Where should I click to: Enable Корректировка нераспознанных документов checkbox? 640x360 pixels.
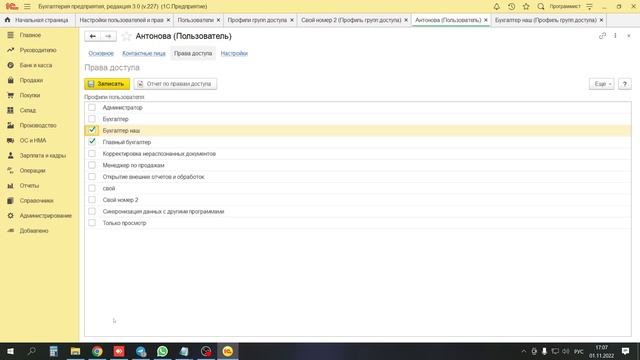(92, 153)
